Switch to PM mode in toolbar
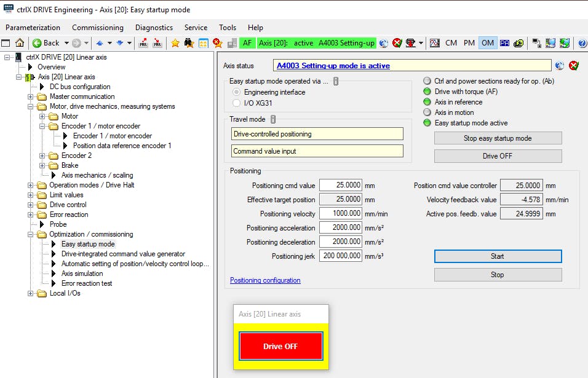This screenshot has height=378, width=588. (469, 43)
